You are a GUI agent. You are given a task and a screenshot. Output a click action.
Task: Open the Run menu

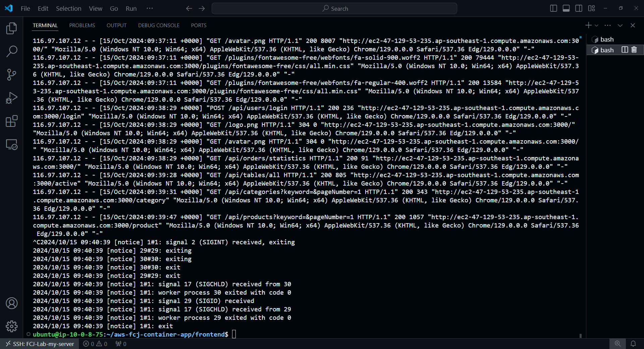131,8
